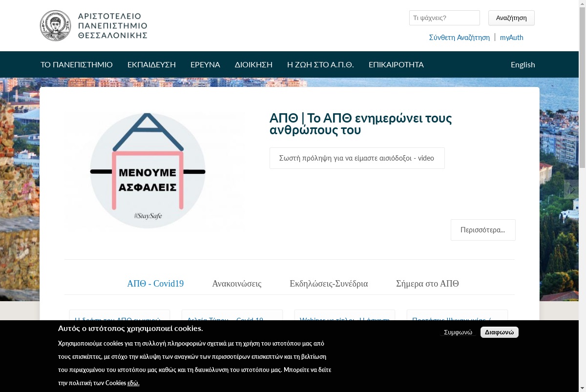The height and width of the screenshot is (392, 586).
Task: Open the Η ΖΩΗ ΣΤΟ Α.Π.Θ. menu
Action: pyautogui.click(x=320, y=64)
